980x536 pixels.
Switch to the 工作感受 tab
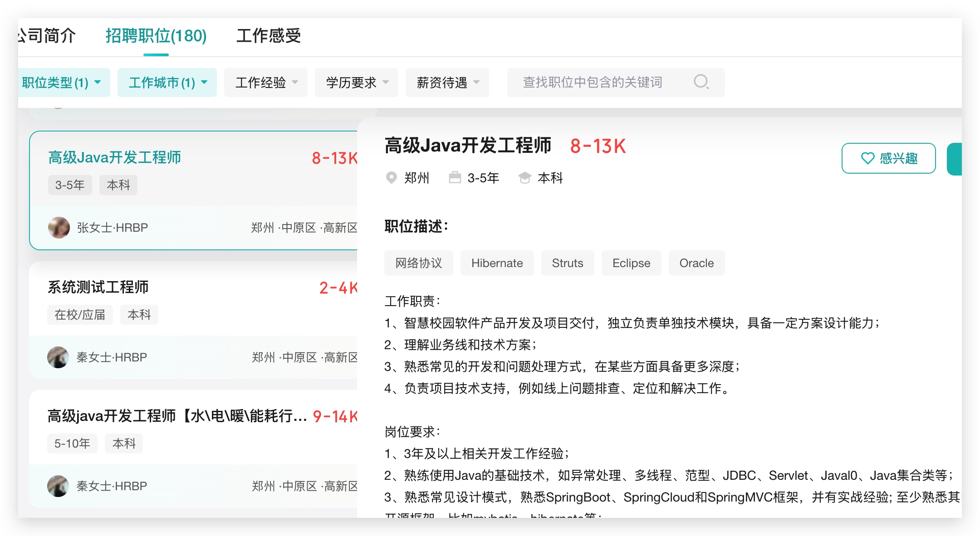(x=269, y=36)
